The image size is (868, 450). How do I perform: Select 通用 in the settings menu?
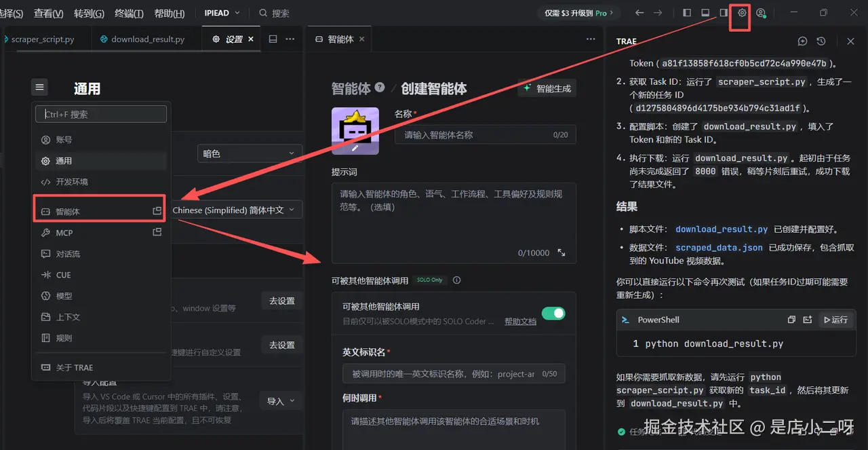pos(100,161)
